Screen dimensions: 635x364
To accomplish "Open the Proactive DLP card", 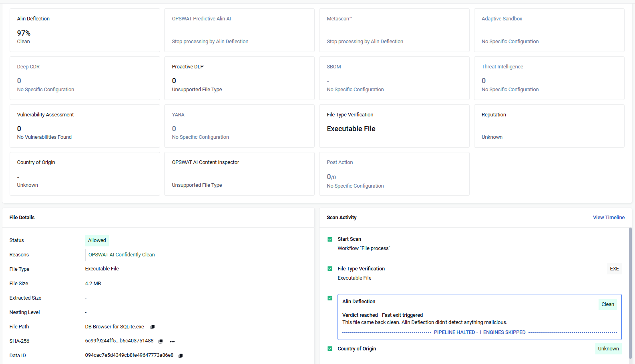I will (239, 78).
